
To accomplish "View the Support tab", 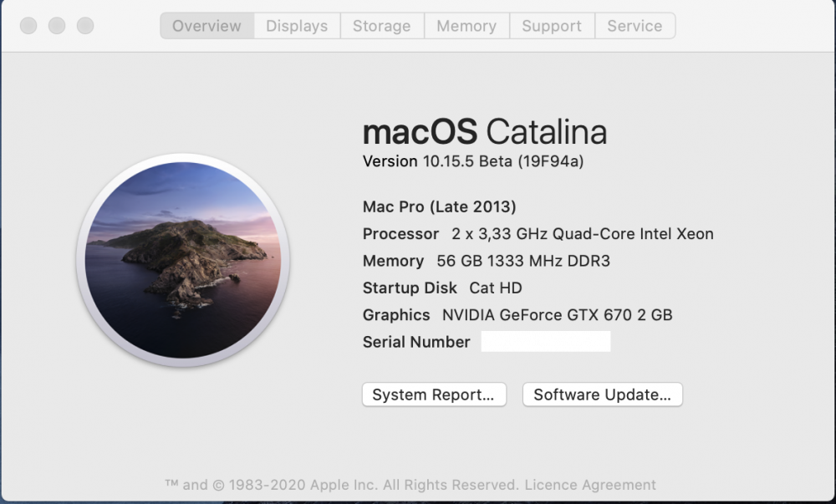I will click(552, 26).
